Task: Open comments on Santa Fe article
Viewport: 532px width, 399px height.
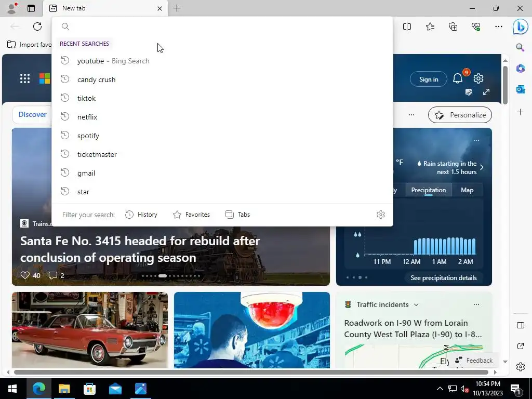Action: tap(56, 275)
